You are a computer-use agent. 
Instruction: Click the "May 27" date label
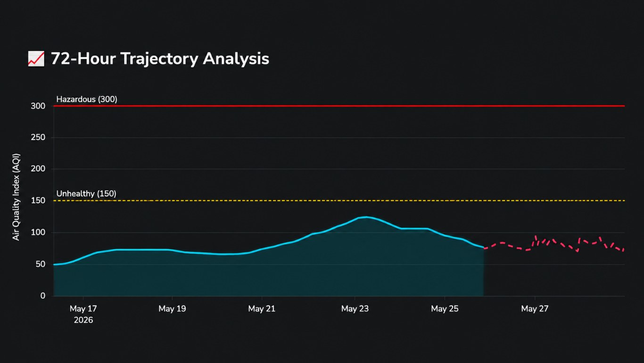535,309
